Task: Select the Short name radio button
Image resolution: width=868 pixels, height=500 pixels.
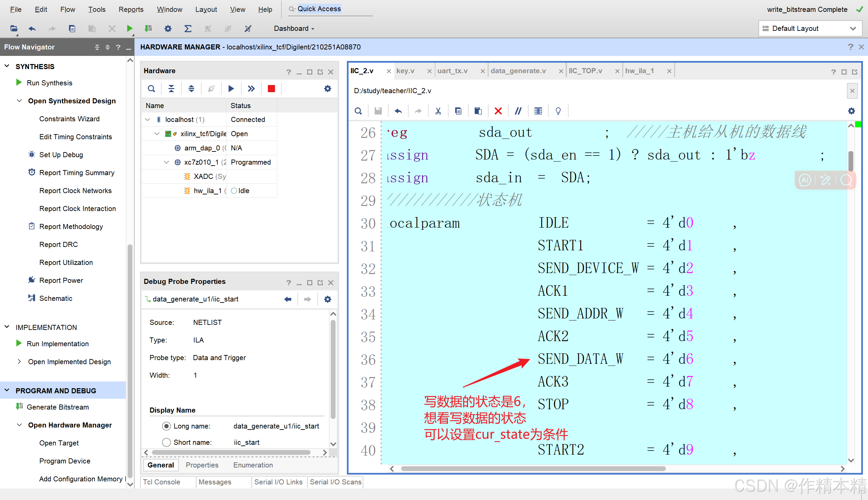Action: point(166,442)
